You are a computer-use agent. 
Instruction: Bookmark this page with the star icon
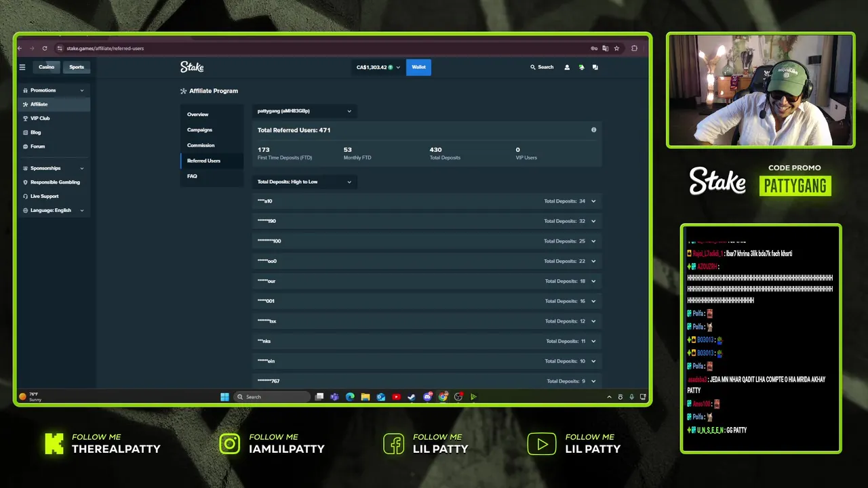(x=616, y=48)
